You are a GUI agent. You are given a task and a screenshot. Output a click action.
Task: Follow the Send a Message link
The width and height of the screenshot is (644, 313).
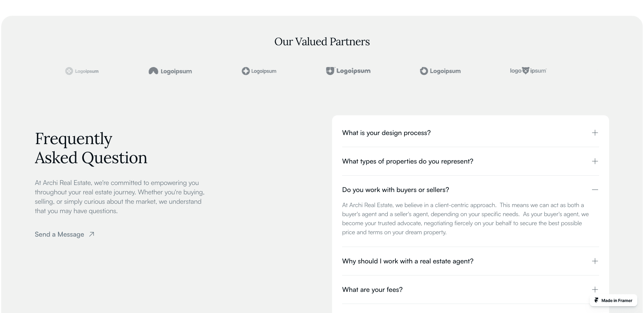coord(64,234)
